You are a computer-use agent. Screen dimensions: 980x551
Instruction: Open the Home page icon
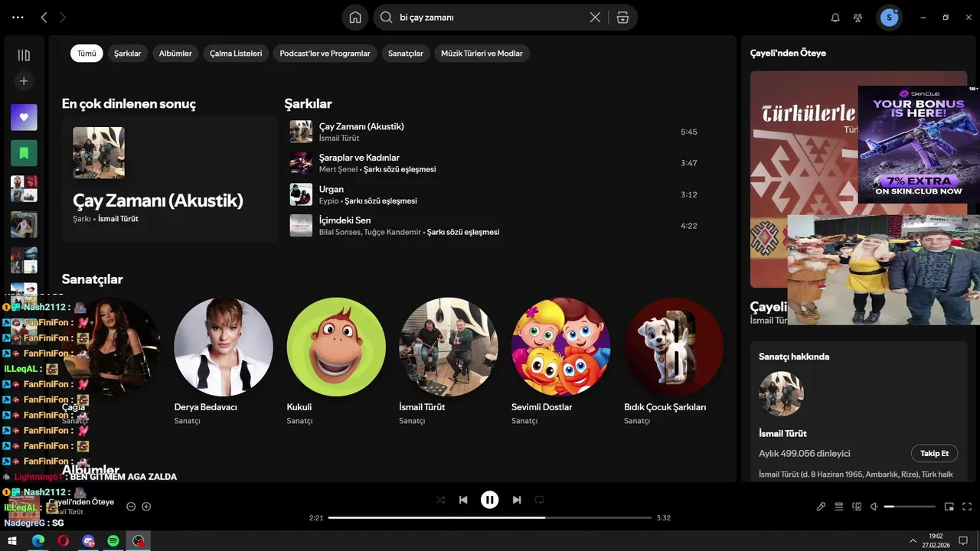(355, 17)
